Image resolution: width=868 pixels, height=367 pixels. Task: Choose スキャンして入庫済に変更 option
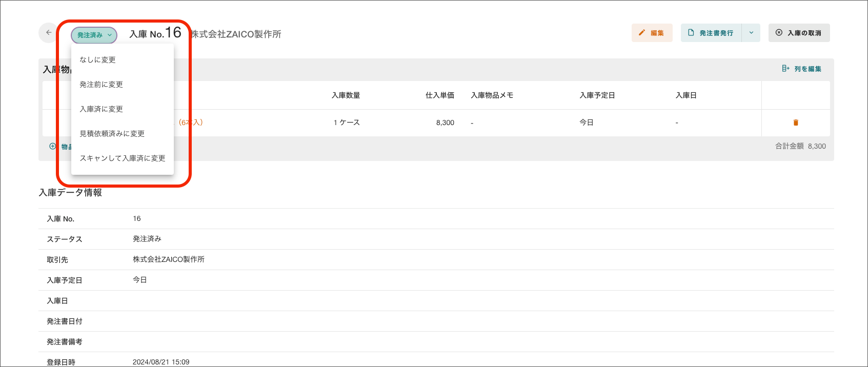coord(122,158)
